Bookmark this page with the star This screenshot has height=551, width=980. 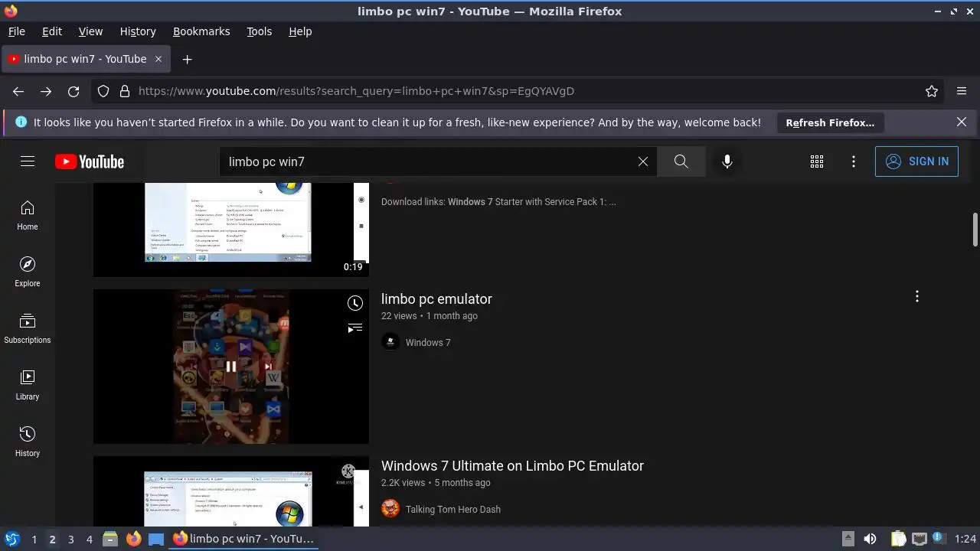click(932, 91)
